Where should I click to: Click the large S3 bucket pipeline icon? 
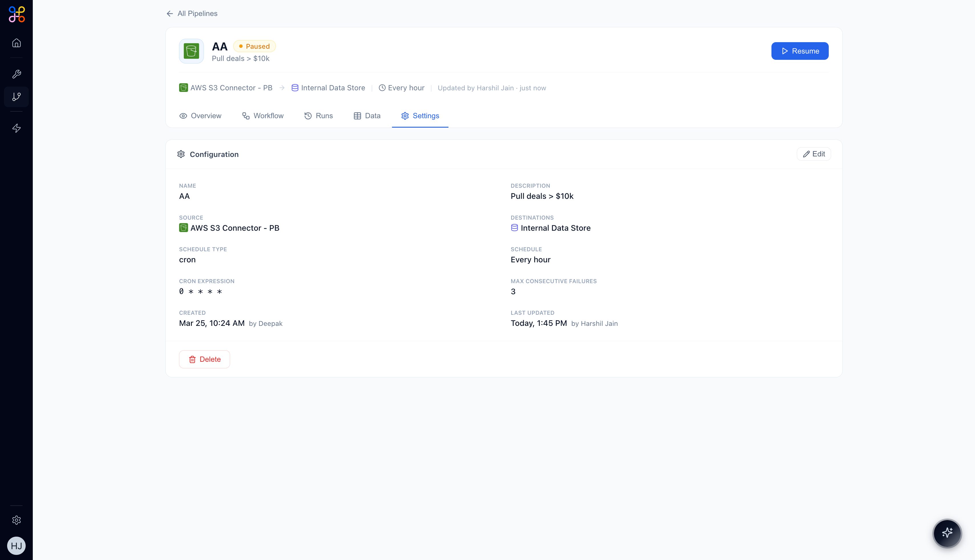[191, 51]
